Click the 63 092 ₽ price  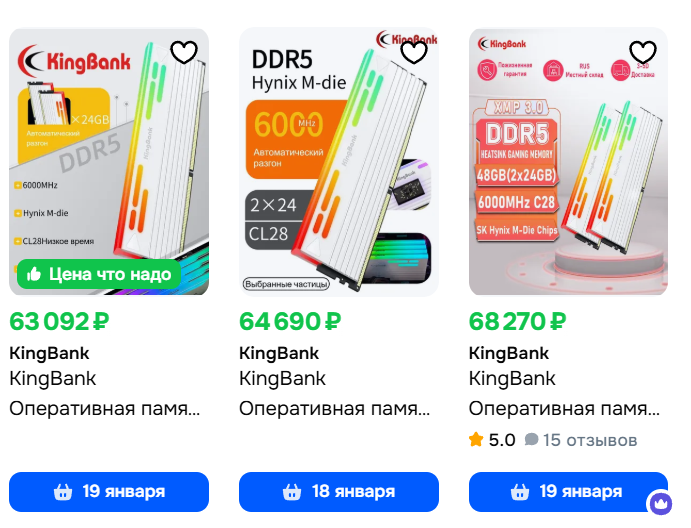point(59,321)
